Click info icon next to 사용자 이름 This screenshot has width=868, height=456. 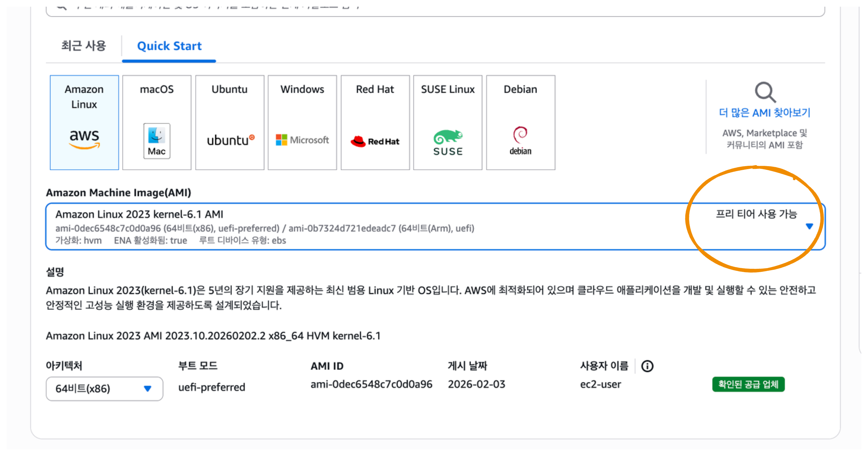click(647, 366)
